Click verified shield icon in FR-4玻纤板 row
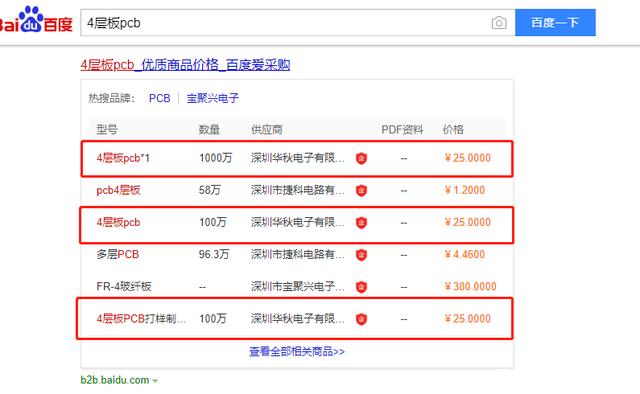This screenshot has height=394, width=640. [x=361, y=287]
